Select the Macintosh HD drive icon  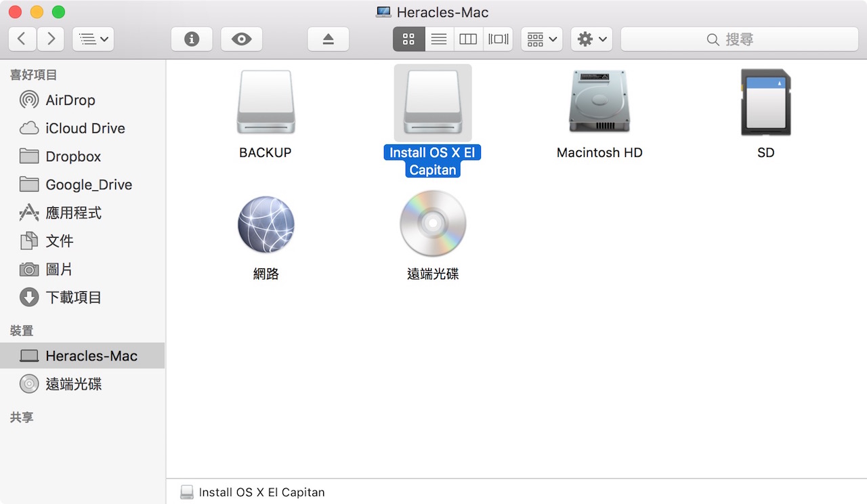coord(599,102)
